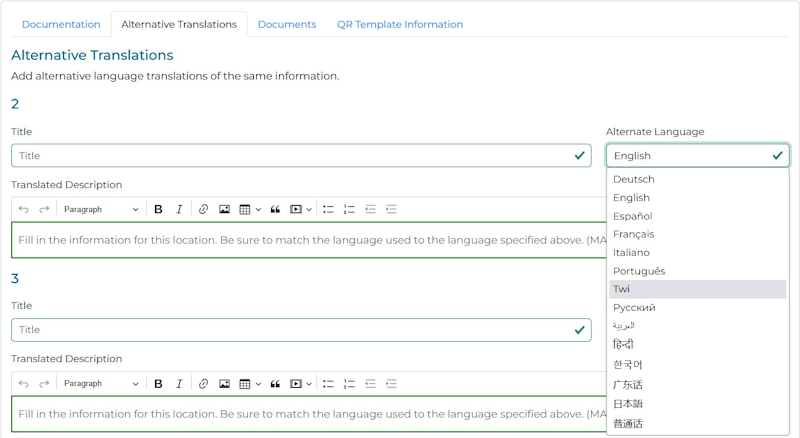Click Bold icon in section 3 toolbar

tap(158, 383)
